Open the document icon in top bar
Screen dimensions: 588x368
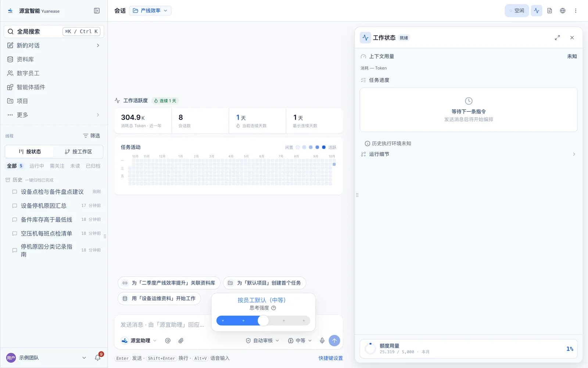tap(549, 11)
